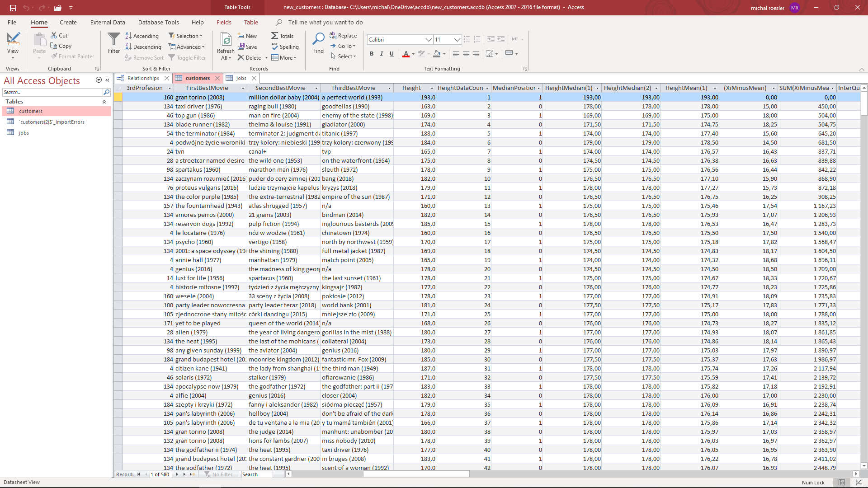Click the Save icon in the quick access toolbar
The image size is (868, 488).
click(x=13, y=8)
